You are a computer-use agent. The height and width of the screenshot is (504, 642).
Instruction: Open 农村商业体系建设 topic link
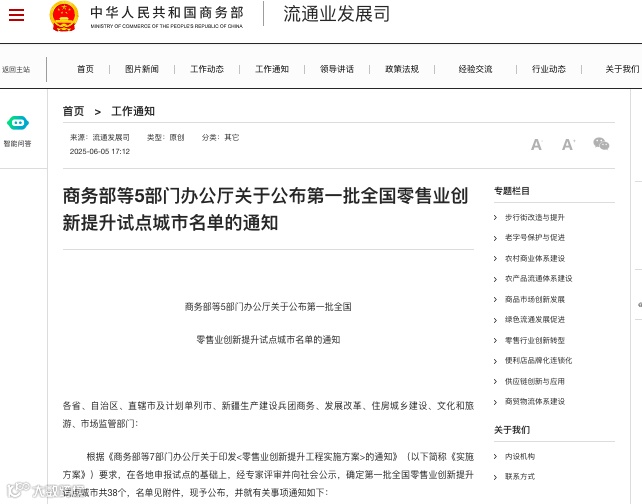point(535,258)
